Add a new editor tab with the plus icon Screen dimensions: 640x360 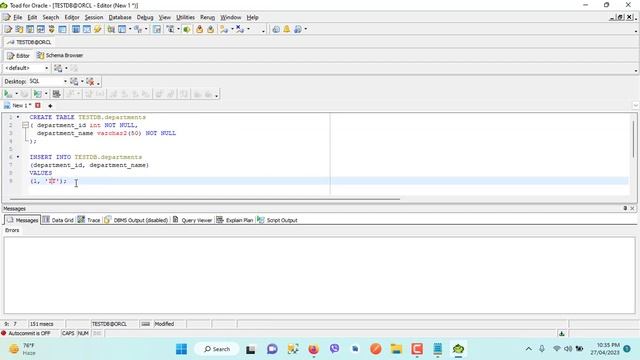50,106
